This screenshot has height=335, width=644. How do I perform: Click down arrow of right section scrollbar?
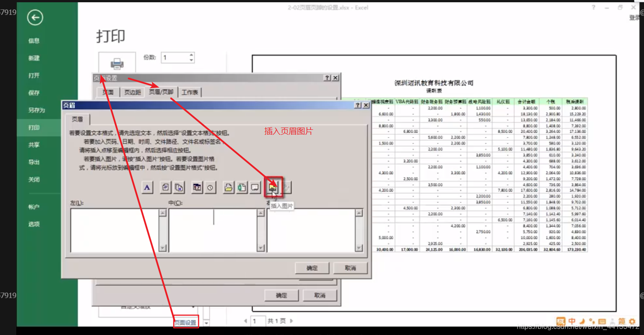[359, 248]
